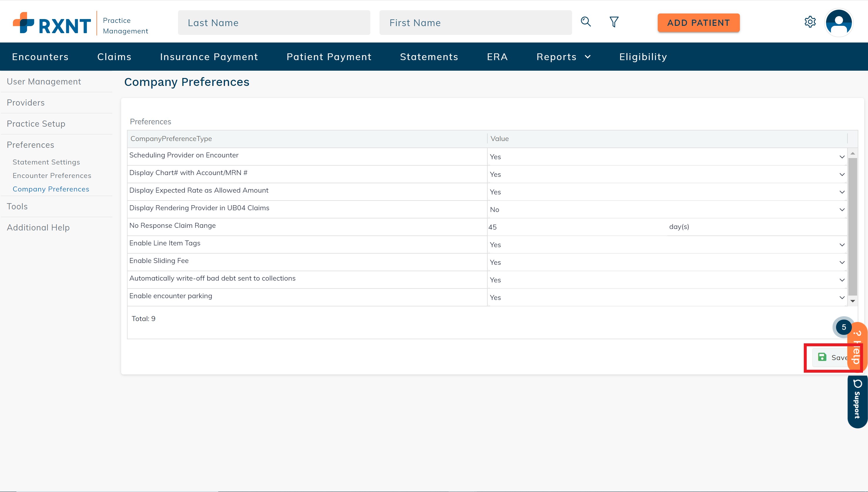The image size is (868, 492).
Task: Open Enable Sliding Fee dropdown
Action: coord(667,262)
